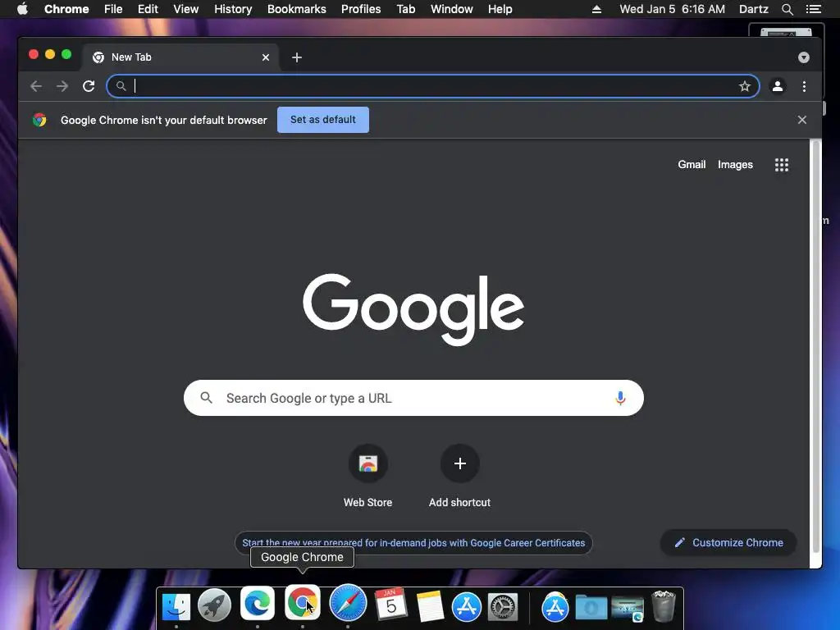Open the Chrome profile avatar button
The image size is (840, 630).
(778, 86)
